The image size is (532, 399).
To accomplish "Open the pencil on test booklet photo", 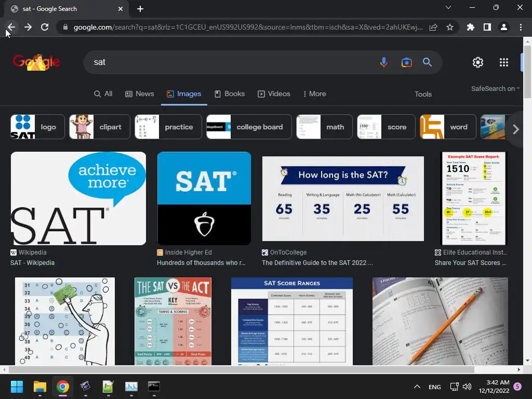I will (440, 321).
